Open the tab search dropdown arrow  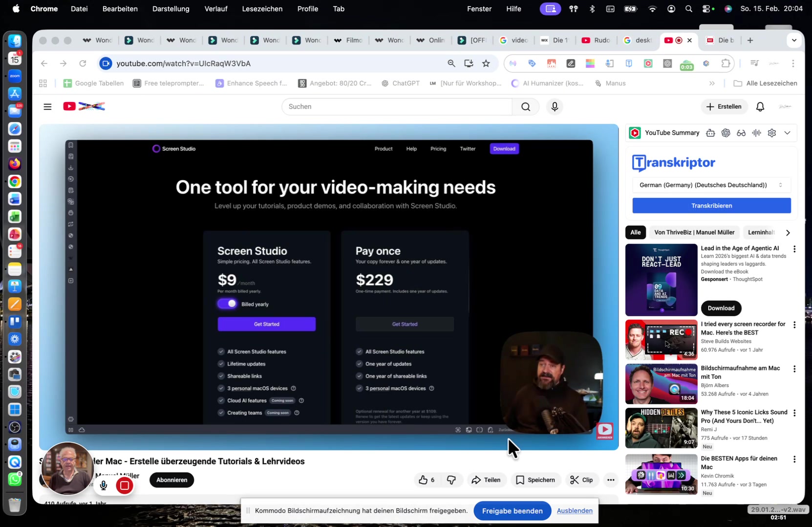click(794, 40)
